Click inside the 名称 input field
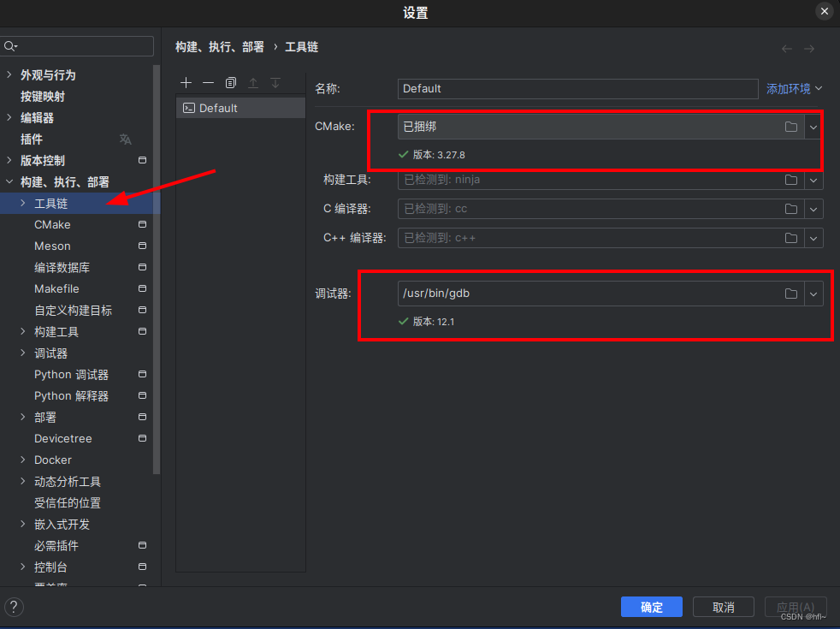840x629 pixels. tap(577, 88)
